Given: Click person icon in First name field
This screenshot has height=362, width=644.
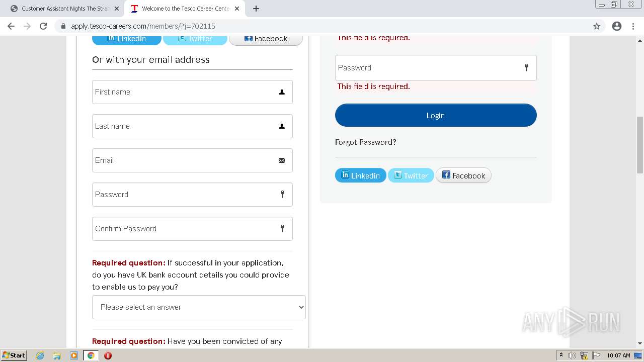Looking at the screenshot, I should (x=282, y=92).
